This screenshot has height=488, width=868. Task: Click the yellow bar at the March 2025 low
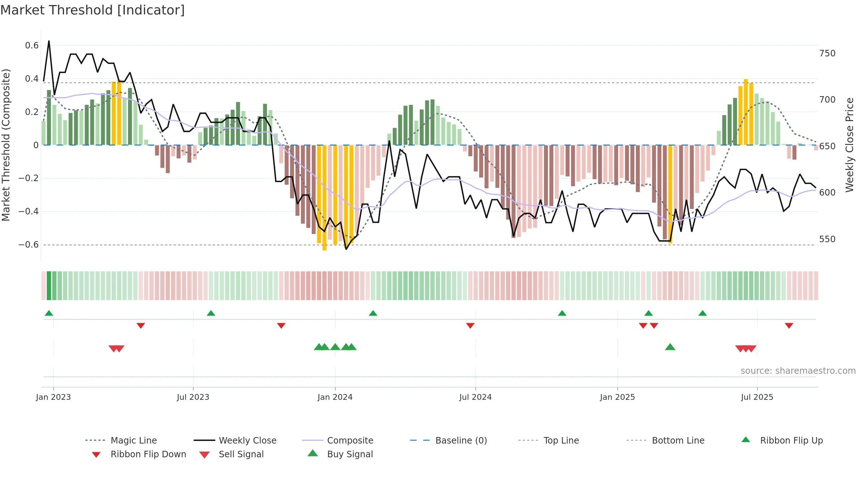(x=670, y=194)
